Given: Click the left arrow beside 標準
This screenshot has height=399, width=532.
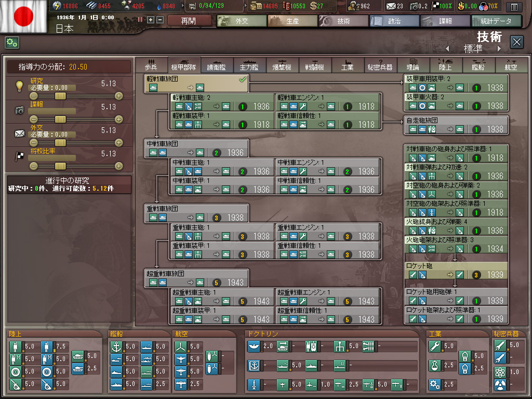Looking at the screenshot, I should click(x=447, y=49).
